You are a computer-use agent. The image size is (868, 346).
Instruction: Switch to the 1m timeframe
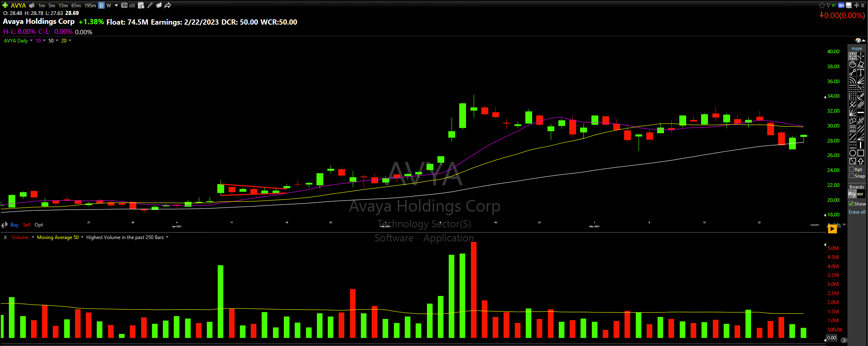pyautogui.click(x=42, y=5)
